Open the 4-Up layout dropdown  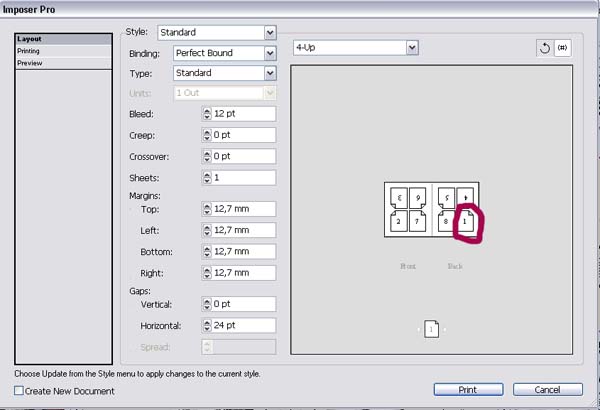356,48
